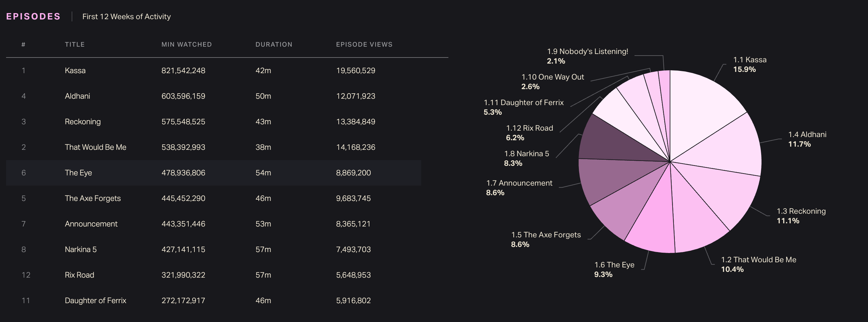The height and width of the screenshot is (322, 868).
Task: Click the Episode Views column header
Action: coord(364,44)
